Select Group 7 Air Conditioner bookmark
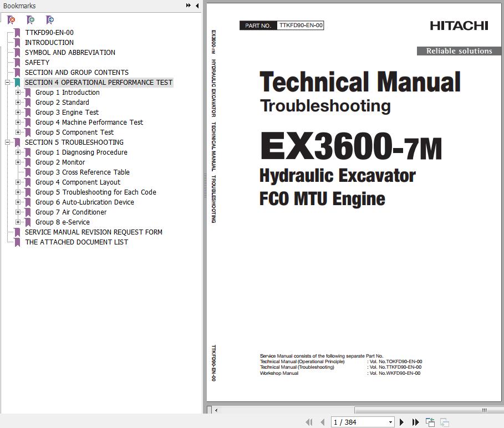The image size is (504, 428). (x=71, y=212)
